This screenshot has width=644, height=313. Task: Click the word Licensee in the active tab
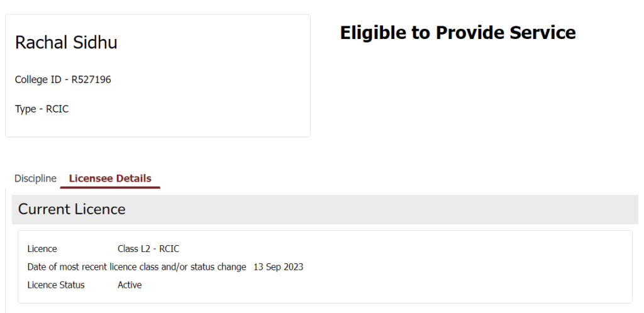point(89,178)
